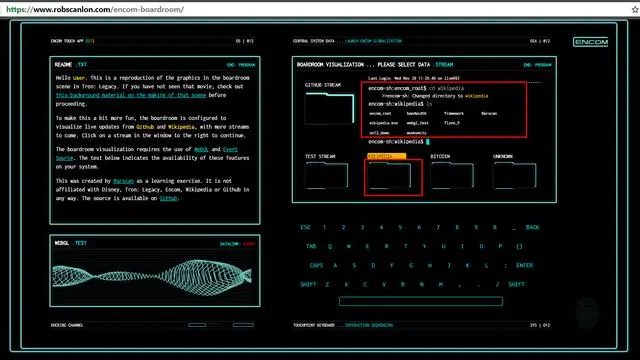Screen dimensions: 640x360
Task: Tap the 9 key on touch keyboard
Action: click(476, 227)
